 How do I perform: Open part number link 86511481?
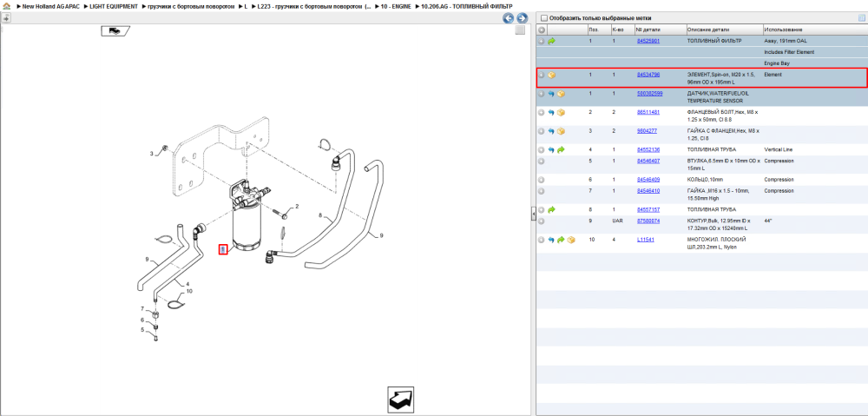pos(648,112)
